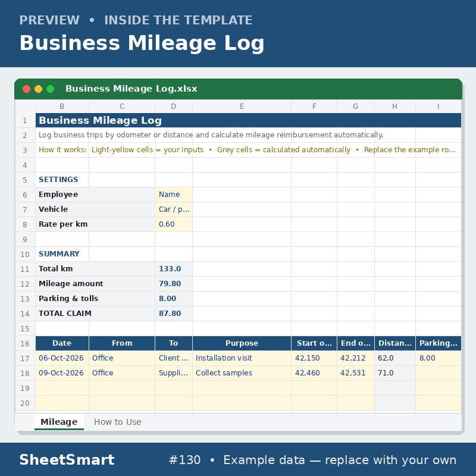Switch to the Mileage sheet tab
The image size is (476, 476).
(x=59, y=422)
